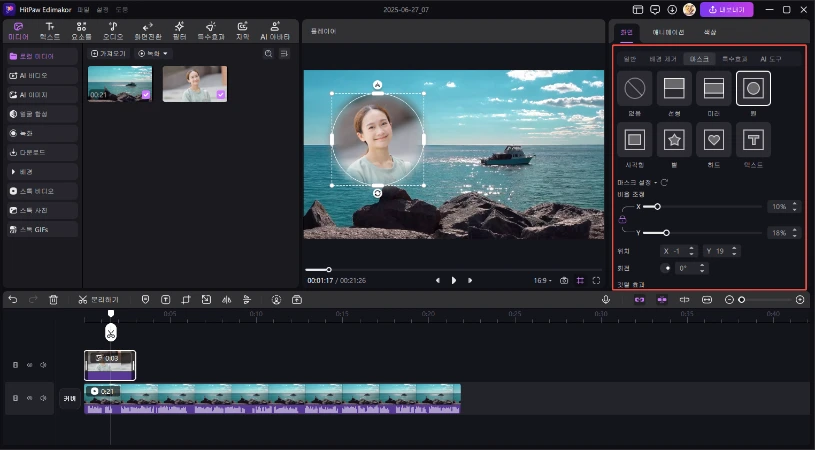
Task: Select the mirror band mask icon
Action: point(714,88)
